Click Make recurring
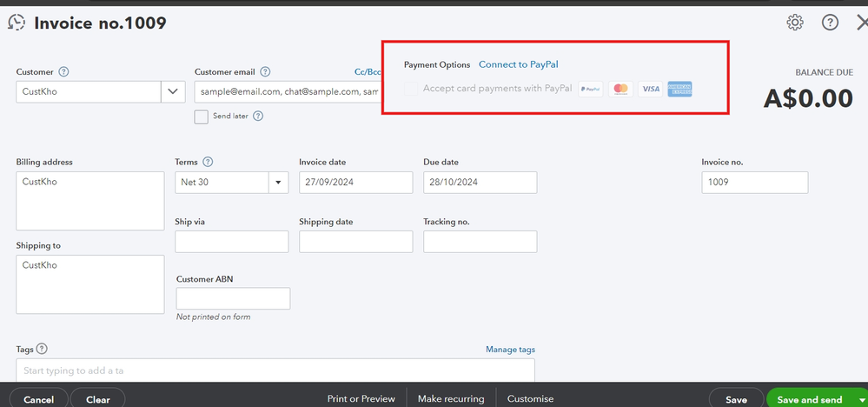 [x=451, y=398]
